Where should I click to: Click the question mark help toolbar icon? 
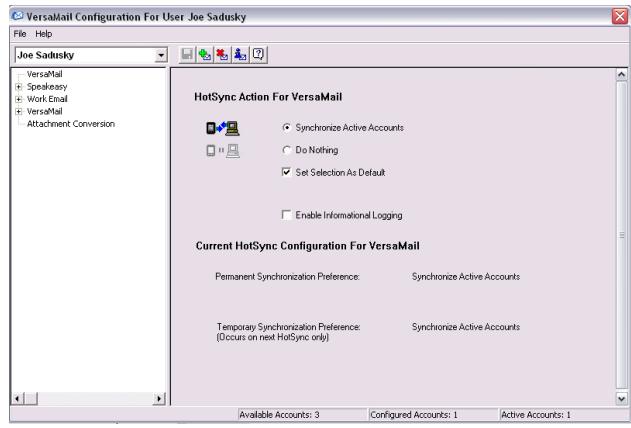[258, 54]
